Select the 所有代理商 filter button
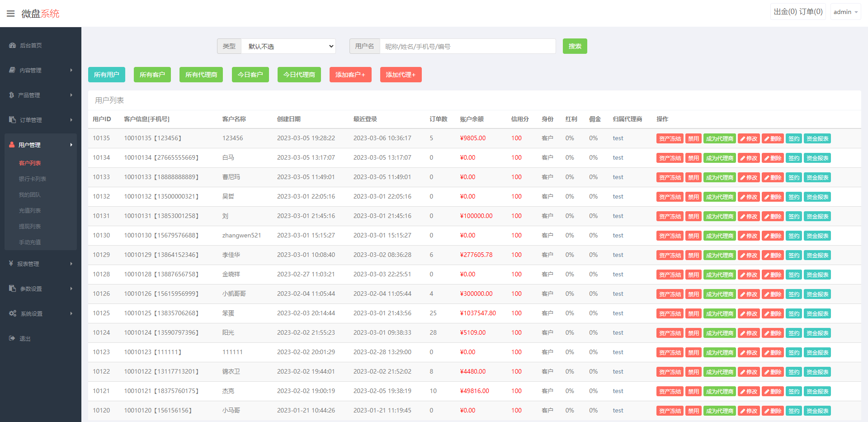 (x=201, y=75)
